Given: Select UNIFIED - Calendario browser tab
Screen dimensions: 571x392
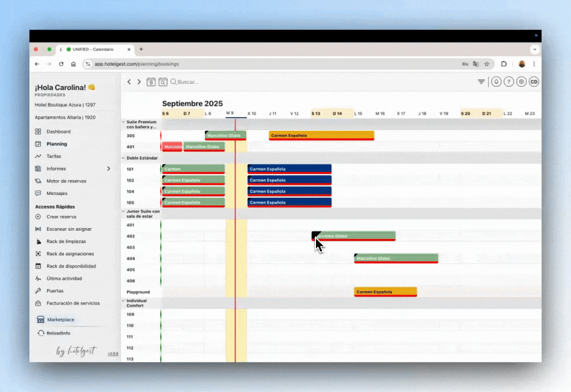Looking at the screenshot, I should [95, 50].
